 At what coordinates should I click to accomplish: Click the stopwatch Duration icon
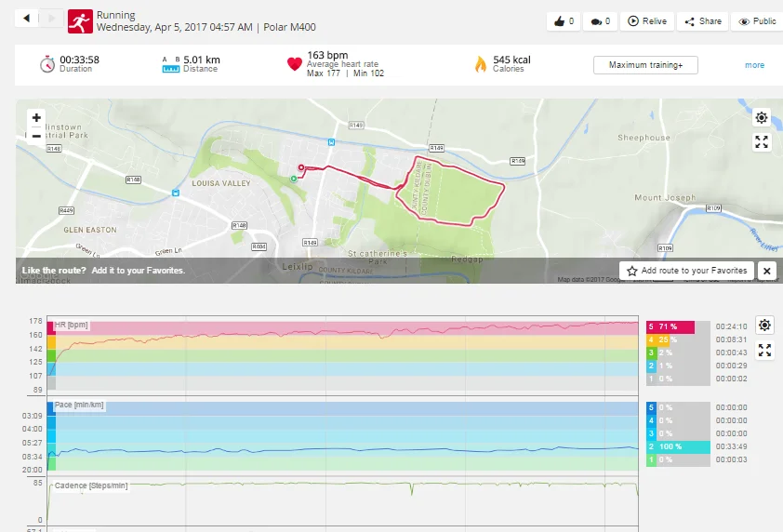(46, 64)
